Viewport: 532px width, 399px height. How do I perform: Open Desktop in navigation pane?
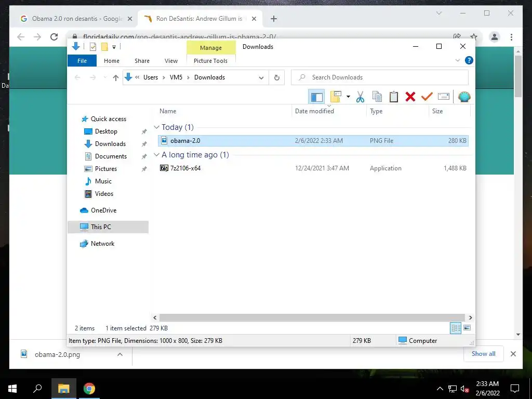coord(106,131)
